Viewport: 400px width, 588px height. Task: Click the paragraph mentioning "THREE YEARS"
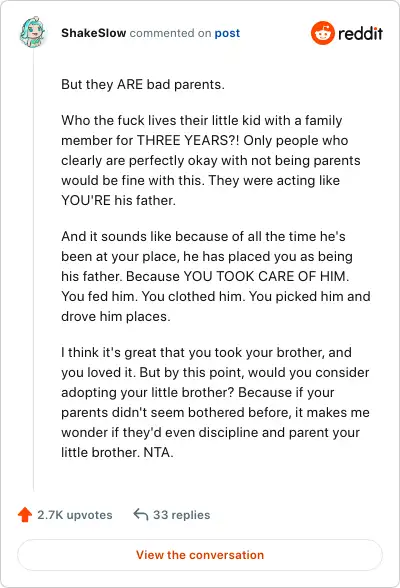[211, 160]
